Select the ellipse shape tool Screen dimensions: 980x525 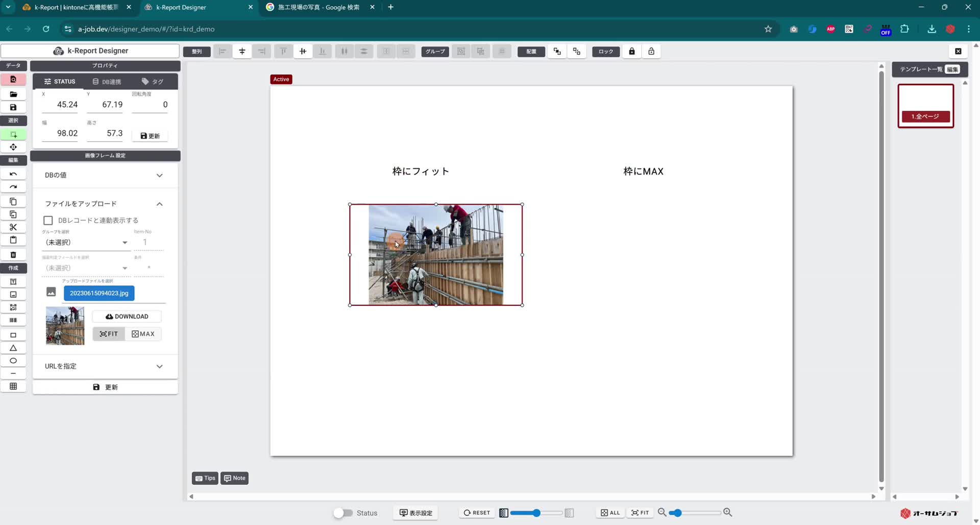click(x=13, y=361)
